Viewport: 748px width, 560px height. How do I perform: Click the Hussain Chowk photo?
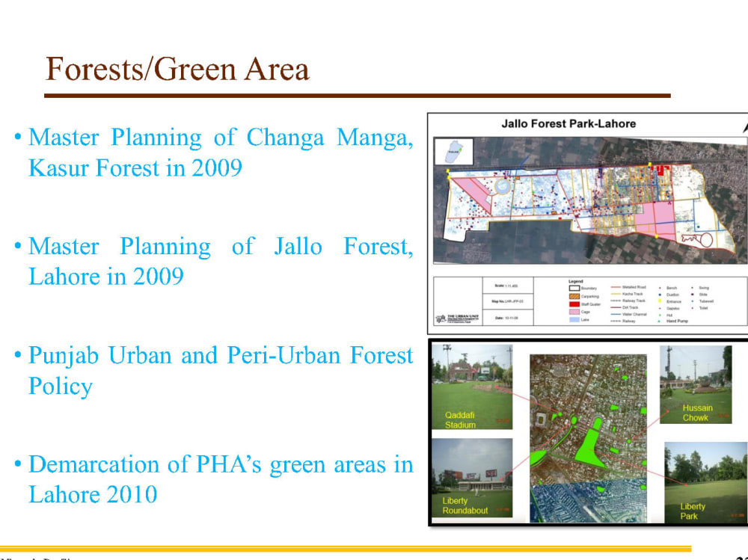coord(696,384)
